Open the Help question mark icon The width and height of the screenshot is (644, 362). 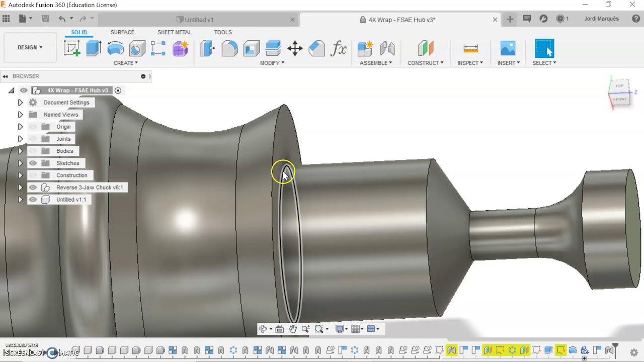[x=636, y=19]
